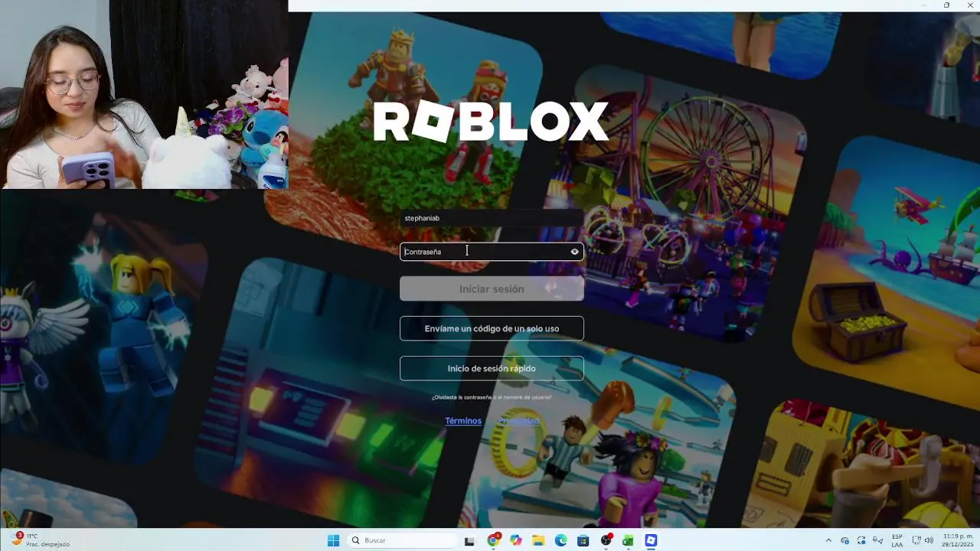Open the Términos link
This screenshot has height=551, width=980.
(x=463, y=421)
